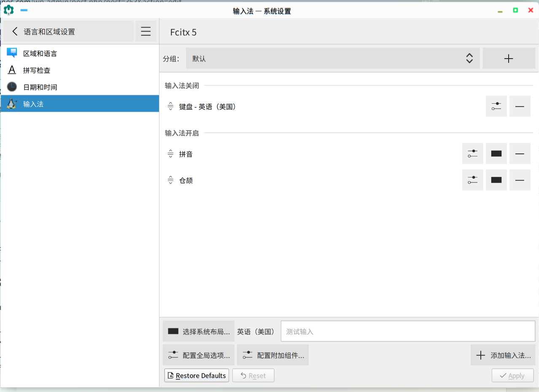
Task: Add a new group with plus button
Action: [x=509, y=59]
